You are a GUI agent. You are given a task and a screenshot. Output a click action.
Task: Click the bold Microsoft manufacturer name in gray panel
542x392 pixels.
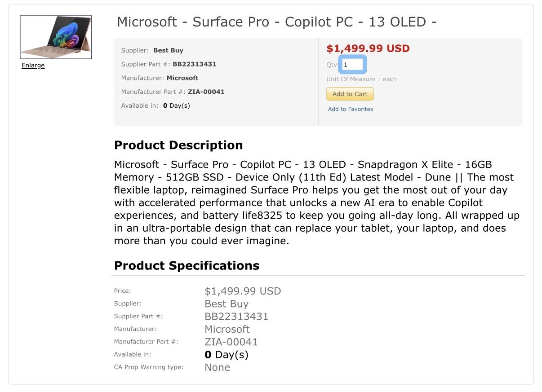click(182, 78)
